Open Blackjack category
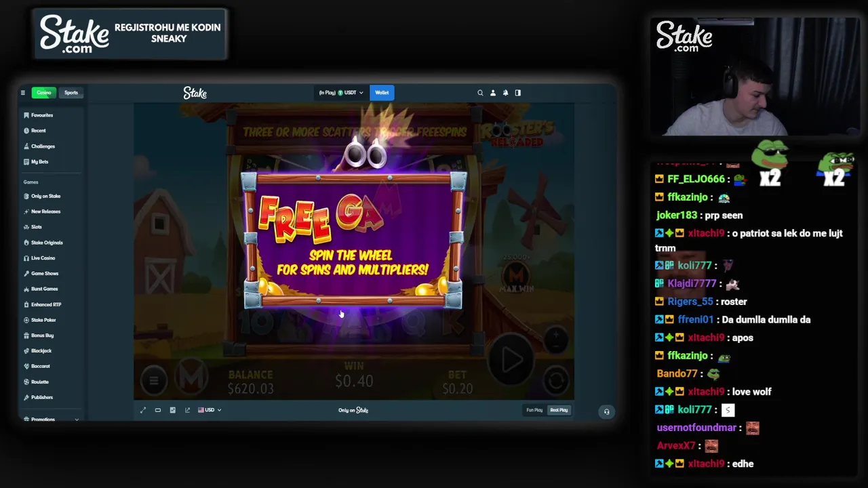The image size is (868, 488). [x=52, y=351]
